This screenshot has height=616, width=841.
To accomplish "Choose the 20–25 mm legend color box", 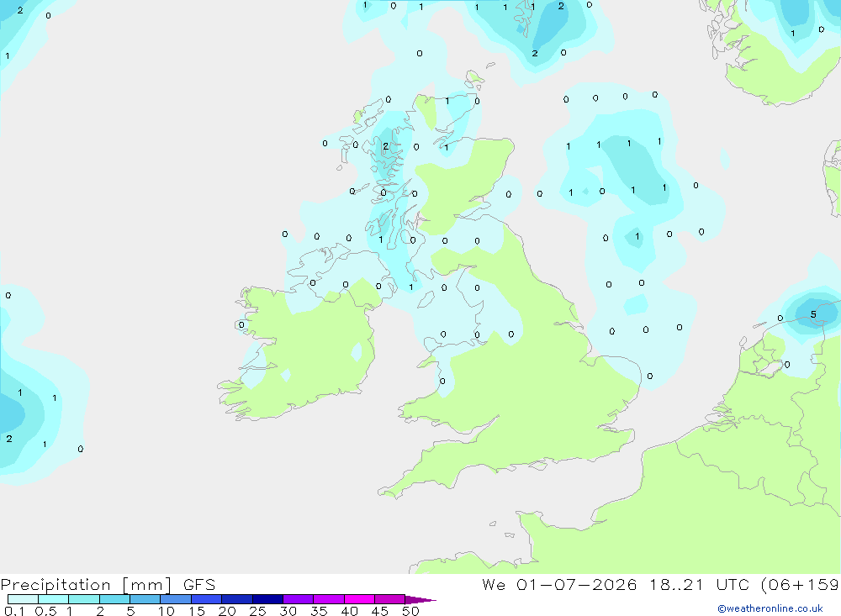I will [237, 599].
